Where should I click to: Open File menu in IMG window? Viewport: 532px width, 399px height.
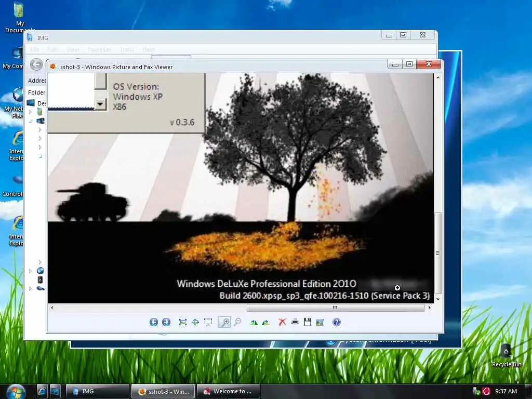coord(34,49)
